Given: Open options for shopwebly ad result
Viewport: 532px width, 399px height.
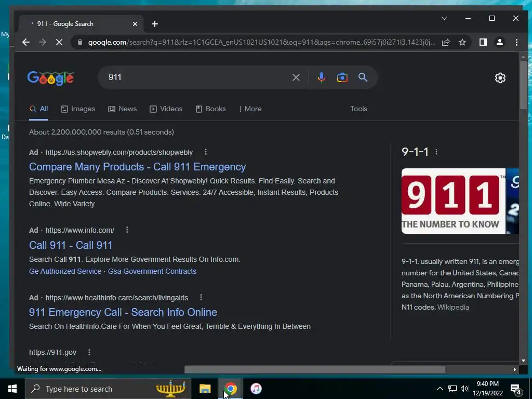Looking at the screenshot, I should [x=206, y=152].
